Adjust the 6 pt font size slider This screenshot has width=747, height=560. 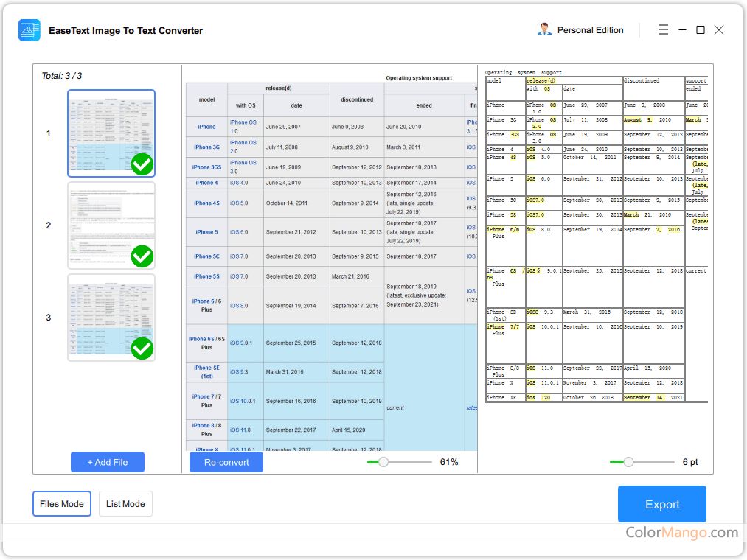click(628, 462)
